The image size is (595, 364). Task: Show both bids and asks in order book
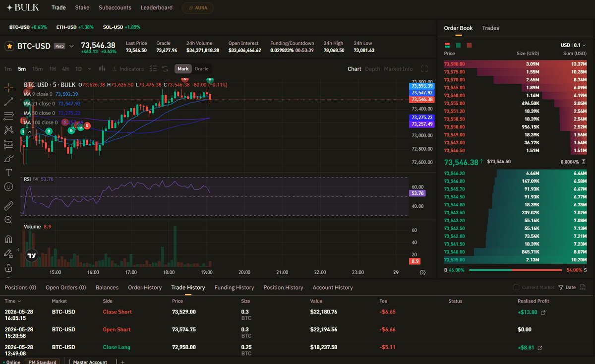pyautogui.click(x=447, y=45)
